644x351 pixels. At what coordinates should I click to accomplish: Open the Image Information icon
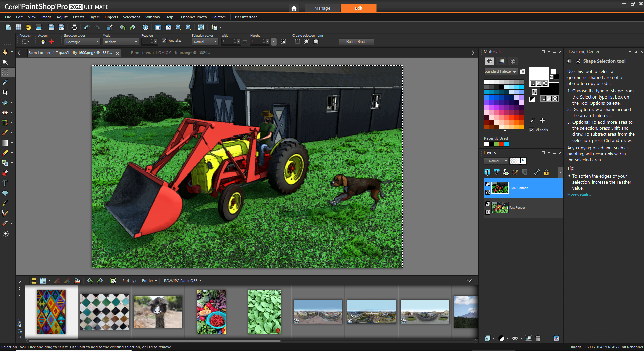(x=145, y=27)
